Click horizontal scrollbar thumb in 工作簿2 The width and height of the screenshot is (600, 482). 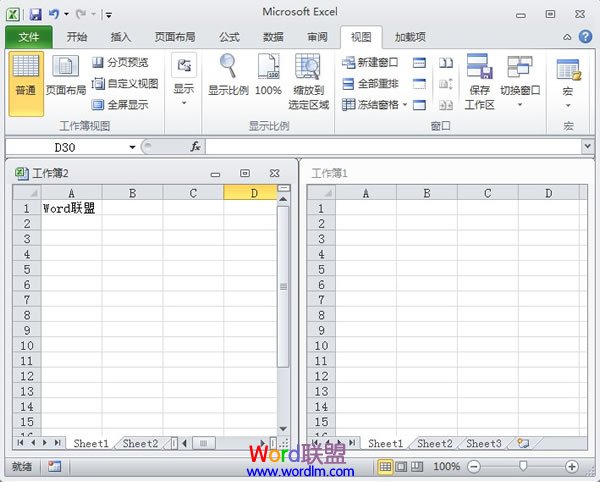tap(204, 443)
